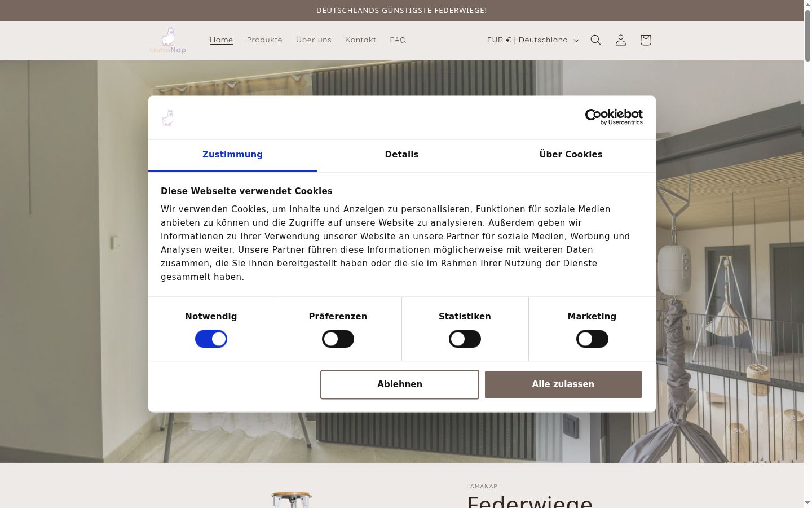Click the LAMANAP vendor label

(482, 487)
